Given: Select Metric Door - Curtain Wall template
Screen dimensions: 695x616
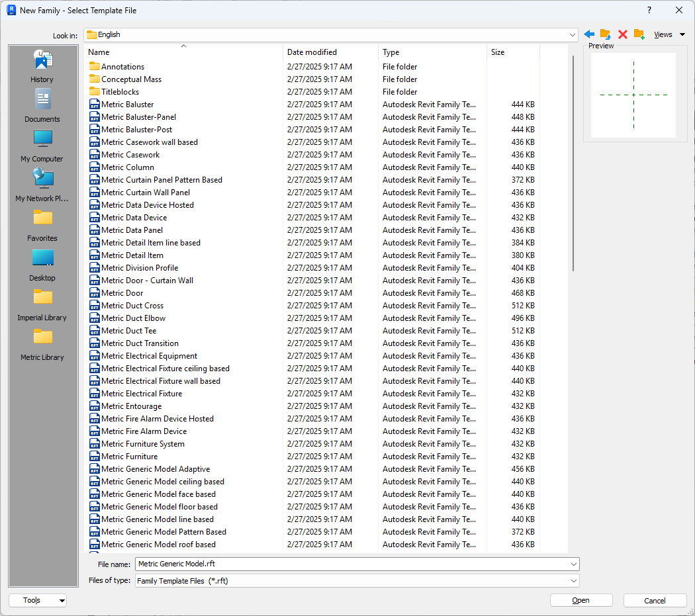Looking at the screenshot, I should click(x=147, y=281).
